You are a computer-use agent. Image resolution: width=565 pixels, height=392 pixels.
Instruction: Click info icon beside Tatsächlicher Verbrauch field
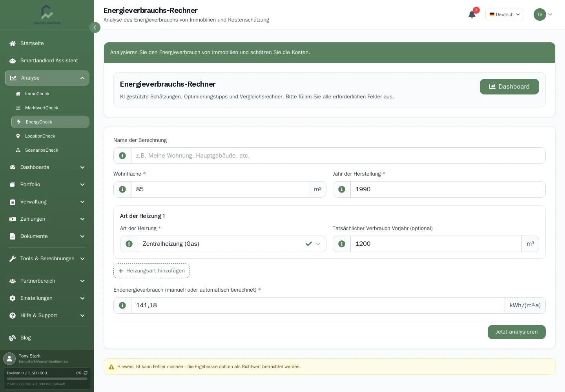[x=342, y=244]
